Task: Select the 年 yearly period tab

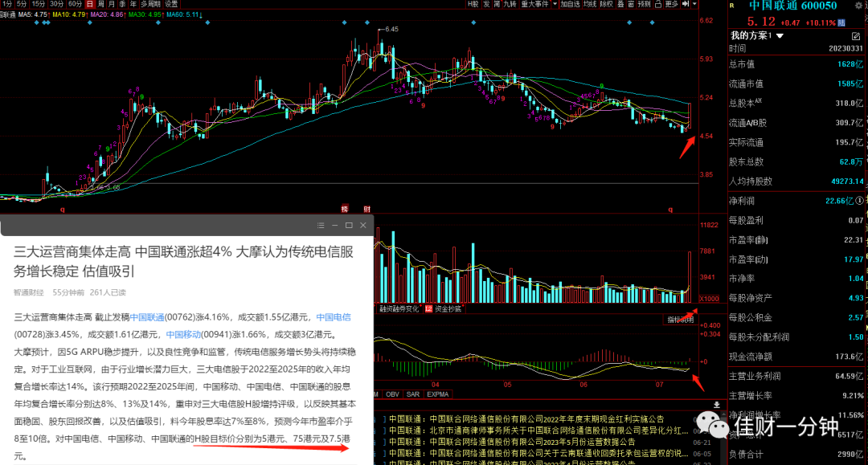Action: [133, 4]
